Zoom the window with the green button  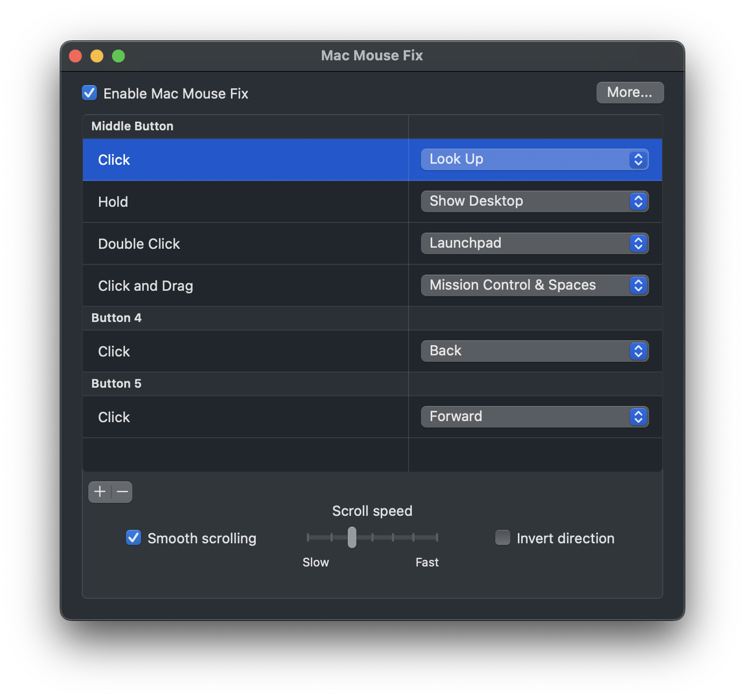(x=118, y=56)
